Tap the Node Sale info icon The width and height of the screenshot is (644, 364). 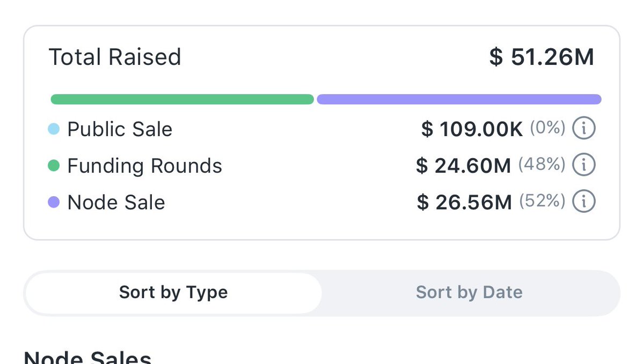coord(584,202)
